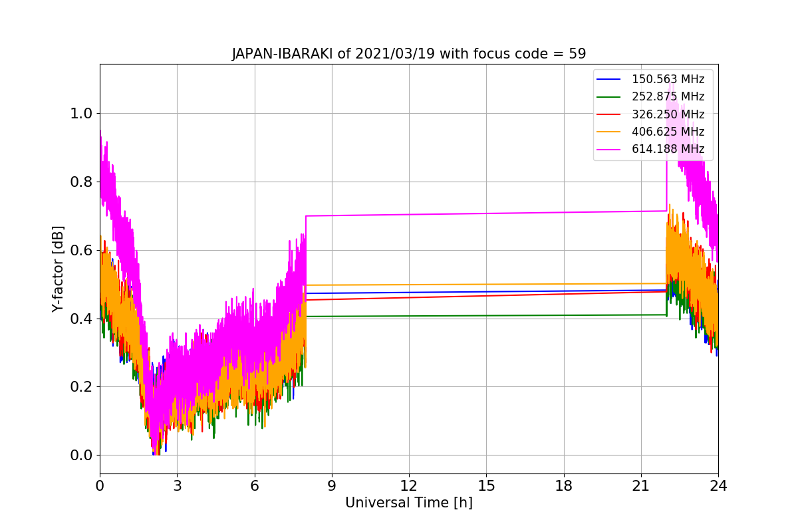This screenshot has height=532, width=798.
Task: Click the red legend line swatch
Action: (608, 114)
